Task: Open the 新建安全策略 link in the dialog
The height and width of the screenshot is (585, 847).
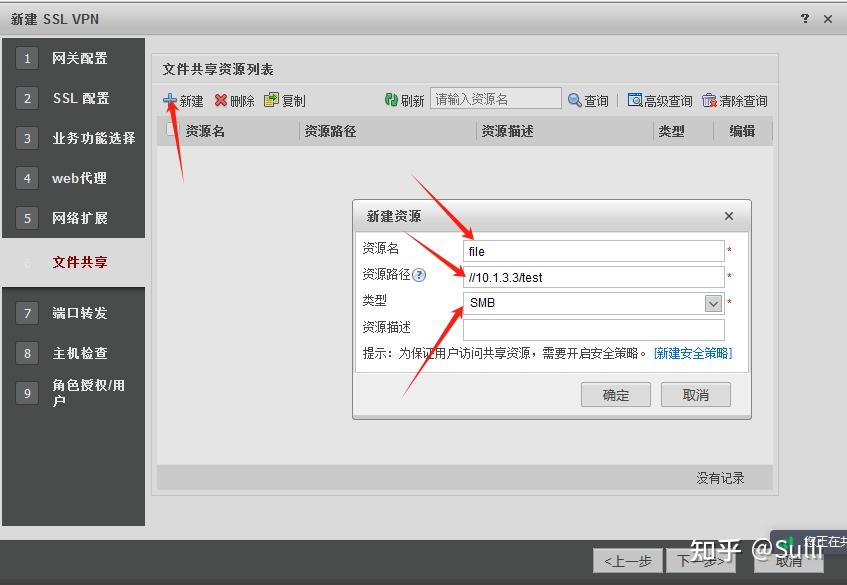Action: coord(694,352)
